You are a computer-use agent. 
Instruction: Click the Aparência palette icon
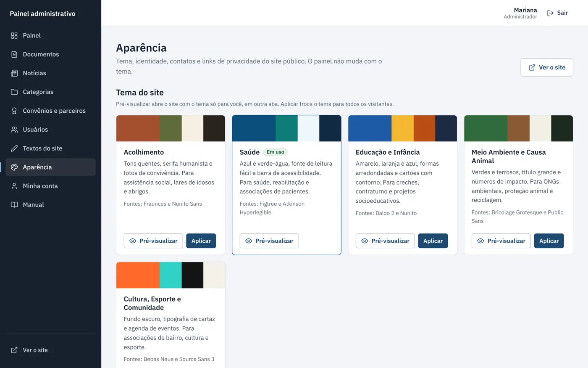[14, 167]
